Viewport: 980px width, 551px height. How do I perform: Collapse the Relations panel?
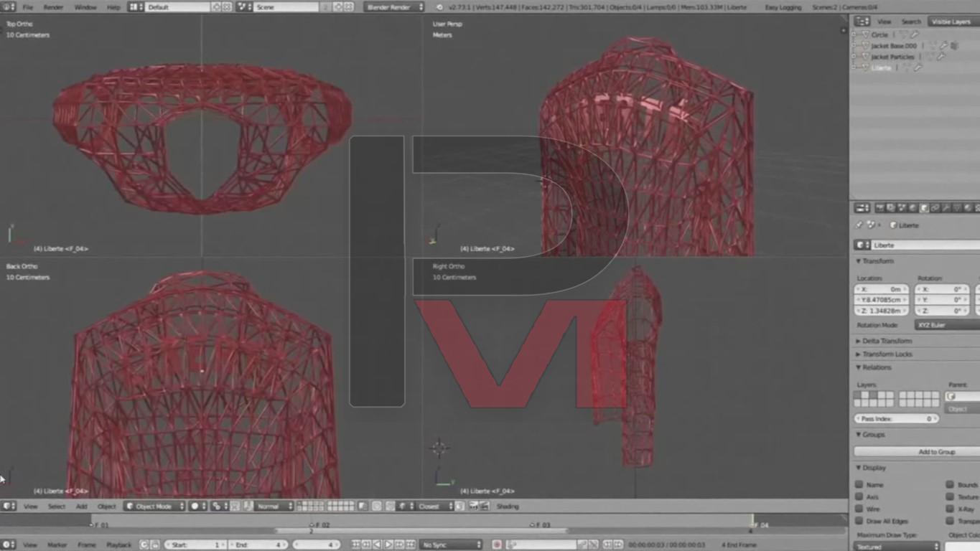874,367
